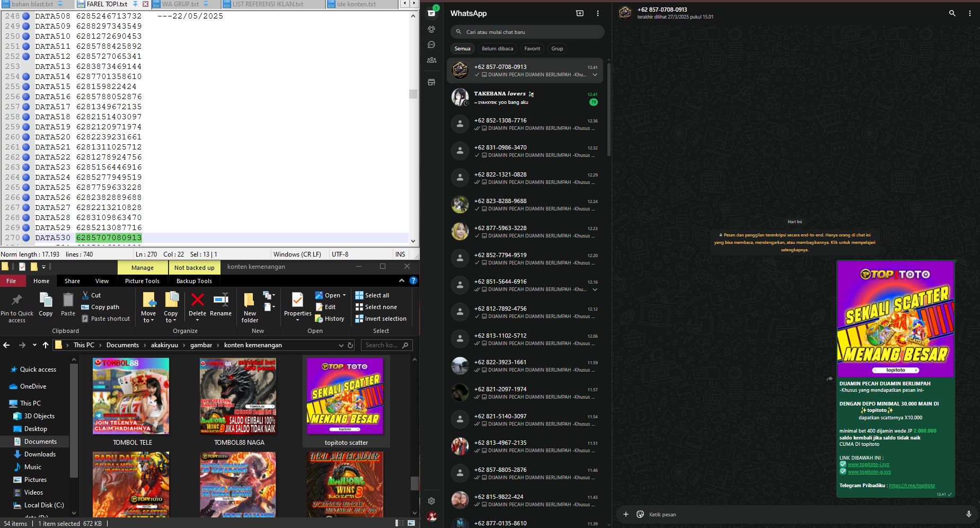This screenshot has width=980, height=528.
Task: Click Copy path in Clipboard group
Action: point(100,307)
